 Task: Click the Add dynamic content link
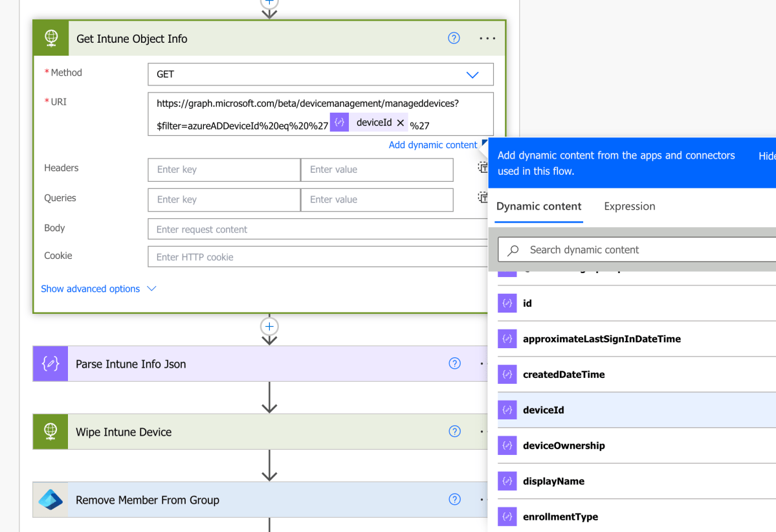(x=433, y=144)
